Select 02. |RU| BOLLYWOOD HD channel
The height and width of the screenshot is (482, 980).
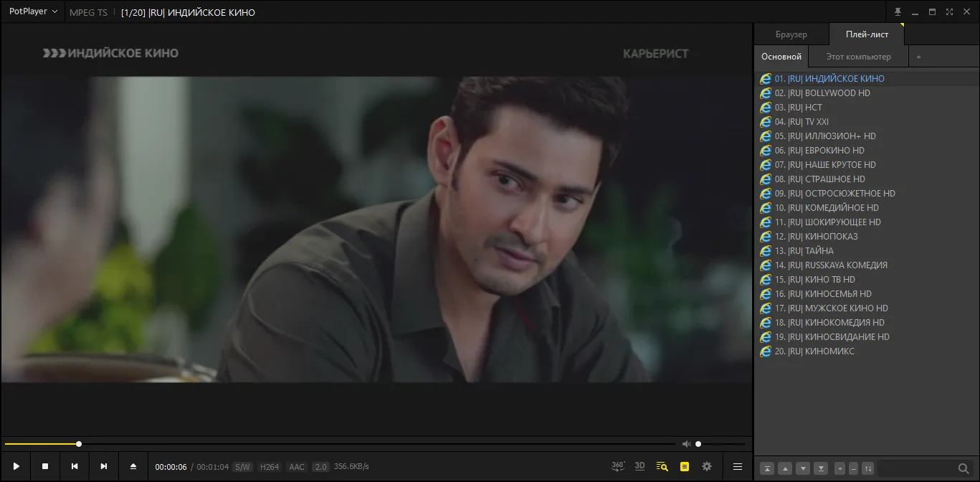pos(867,93)
